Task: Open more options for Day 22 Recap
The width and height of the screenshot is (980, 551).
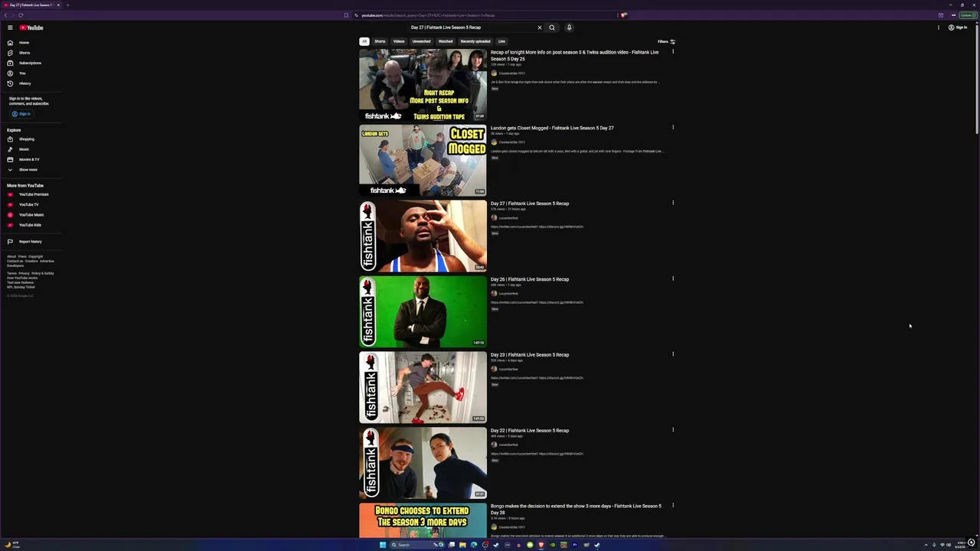Action: click(x=673, y=431)
